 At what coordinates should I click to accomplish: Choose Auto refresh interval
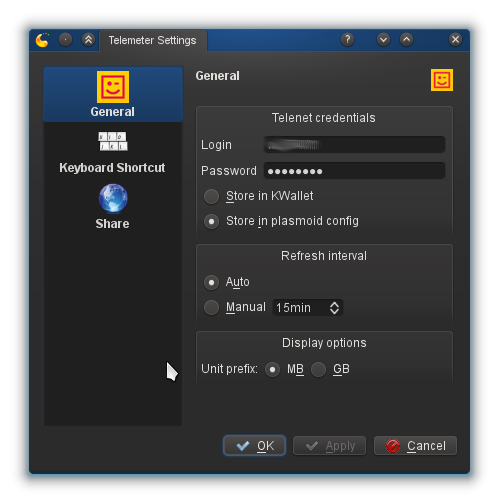click(x=211, y=283)
